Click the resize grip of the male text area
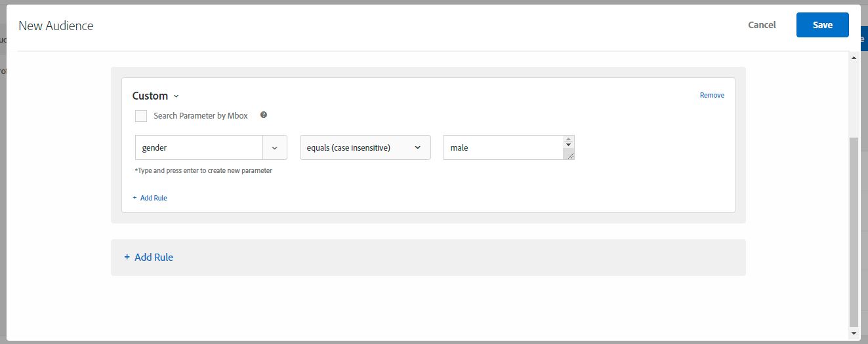Viewport: 868px width, 344px height. click(x=569, y=155)
